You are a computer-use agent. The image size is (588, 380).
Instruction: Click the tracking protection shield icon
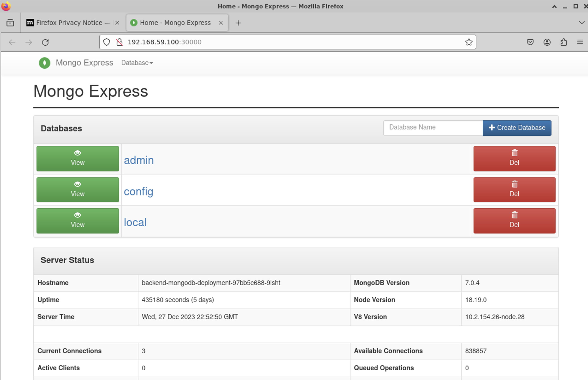tap(107, 42)
